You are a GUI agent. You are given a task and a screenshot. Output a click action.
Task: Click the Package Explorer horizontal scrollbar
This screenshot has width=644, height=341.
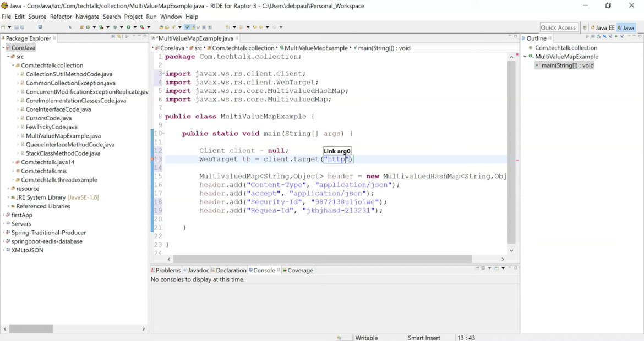31,329
